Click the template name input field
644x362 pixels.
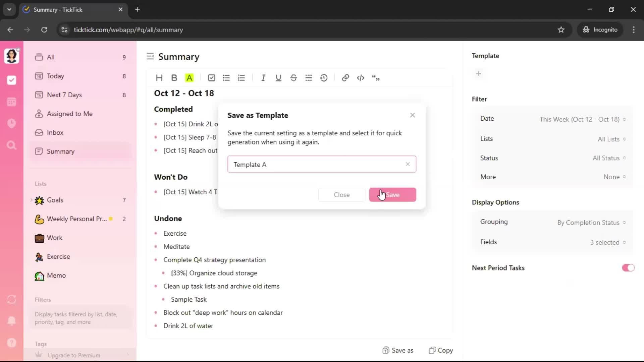(x=315, y=164)
